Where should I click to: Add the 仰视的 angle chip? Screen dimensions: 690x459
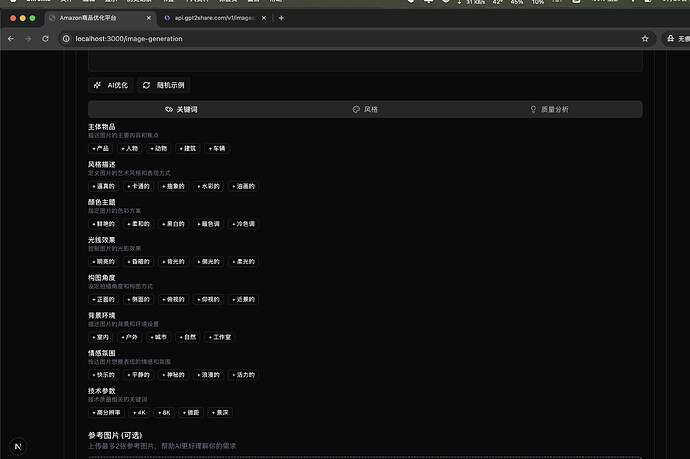209,299
